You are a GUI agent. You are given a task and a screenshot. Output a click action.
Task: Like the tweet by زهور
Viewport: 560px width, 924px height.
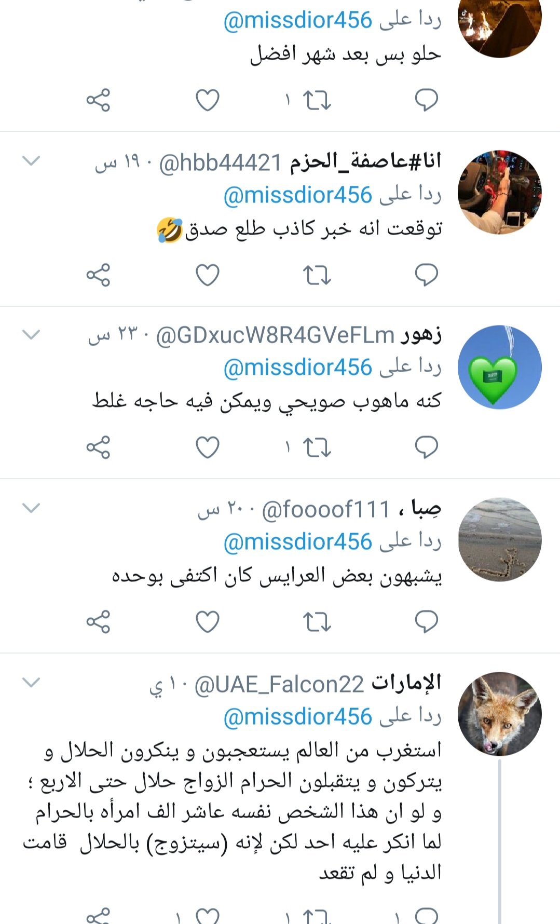[x=207, y=447]
